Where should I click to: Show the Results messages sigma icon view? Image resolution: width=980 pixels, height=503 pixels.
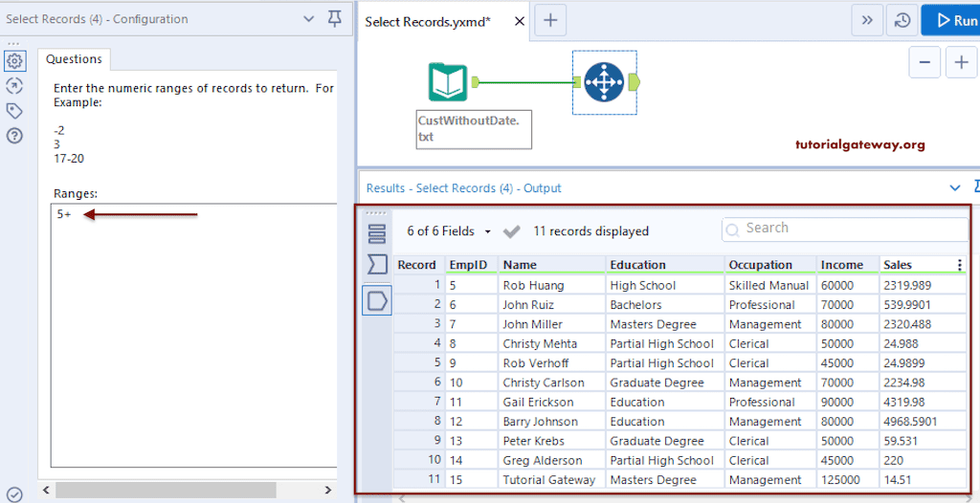click(377, 265)
